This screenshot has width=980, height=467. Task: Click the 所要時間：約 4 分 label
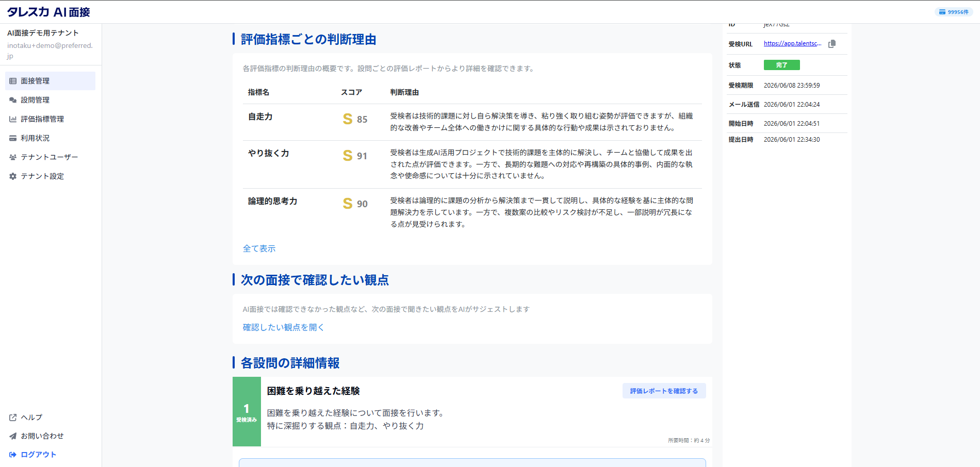[x=689, y=440]
